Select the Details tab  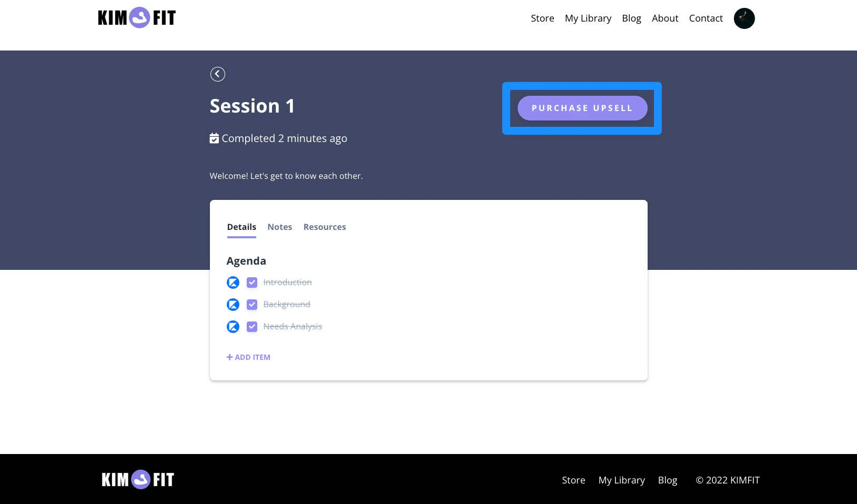click(x=241, y=227)
